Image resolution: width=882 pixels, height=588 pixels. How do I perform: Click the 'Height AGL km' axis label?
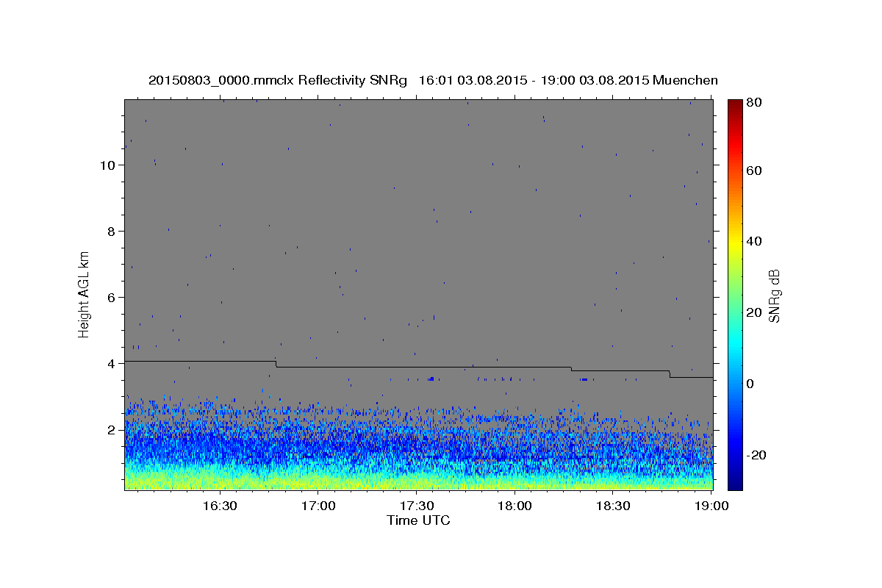[x=85, y=293]
